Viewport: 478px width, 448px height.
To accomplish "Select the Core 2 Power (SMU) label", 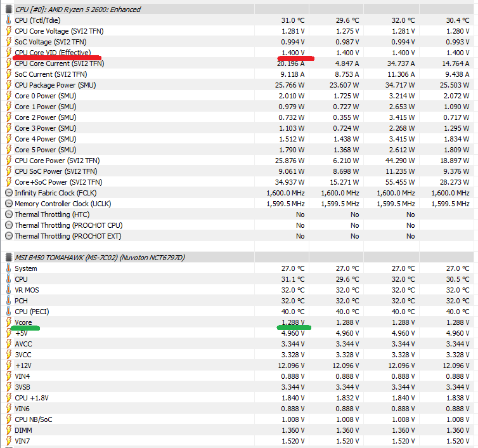I will [x=46, y=117].
